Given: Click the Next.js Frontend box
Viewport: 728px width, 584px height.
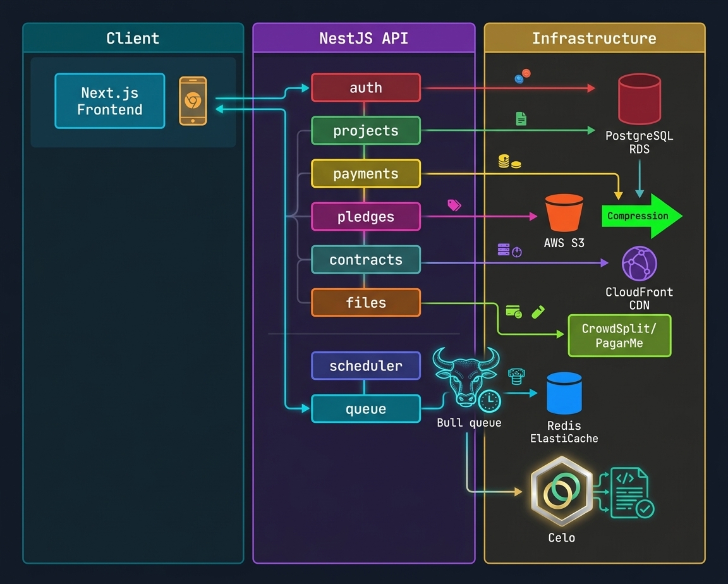Looking at the screenshot, I should tap(110, 100).
